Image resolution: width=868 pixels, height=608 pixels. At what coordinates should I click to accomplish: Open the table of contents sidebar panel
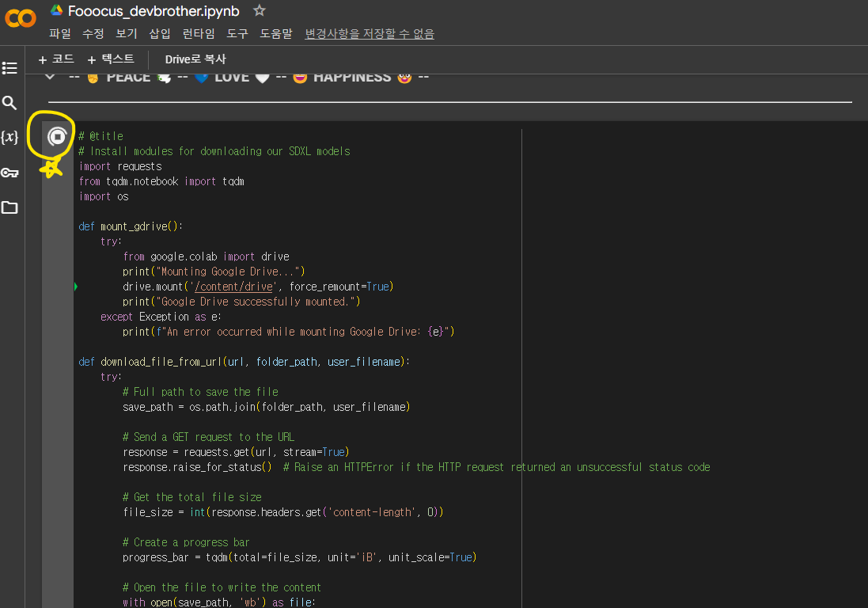[9, 68]
